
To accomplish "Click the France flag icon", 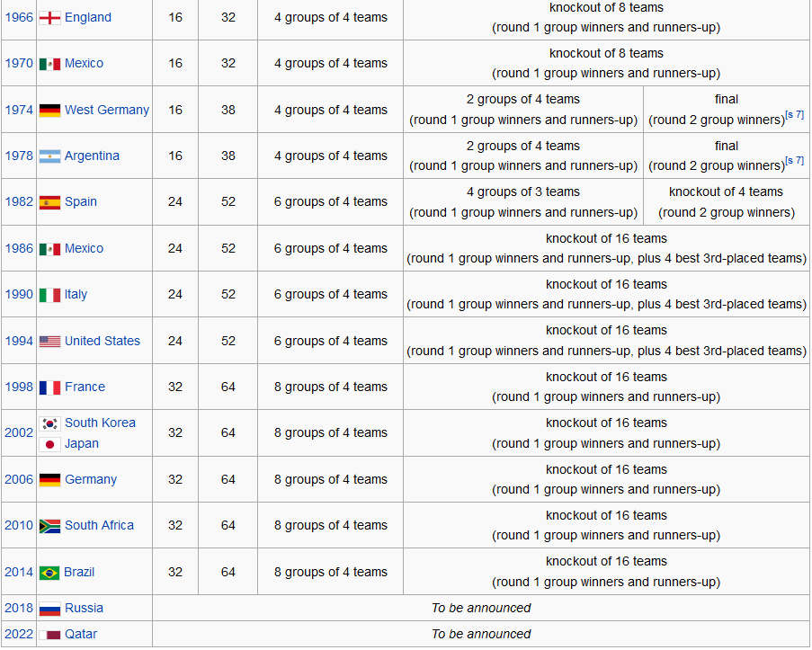I will 49,387.
